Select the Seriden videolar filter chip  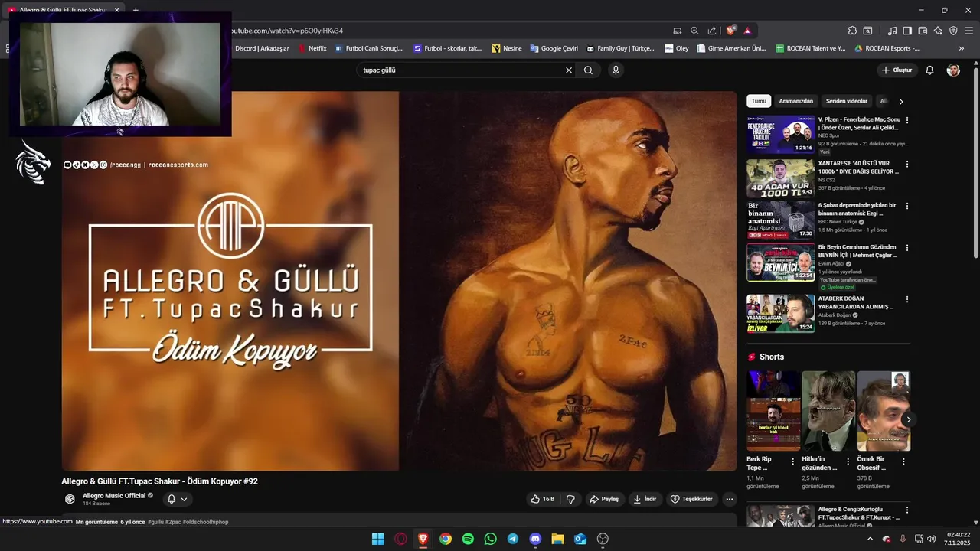pos(846,101)
